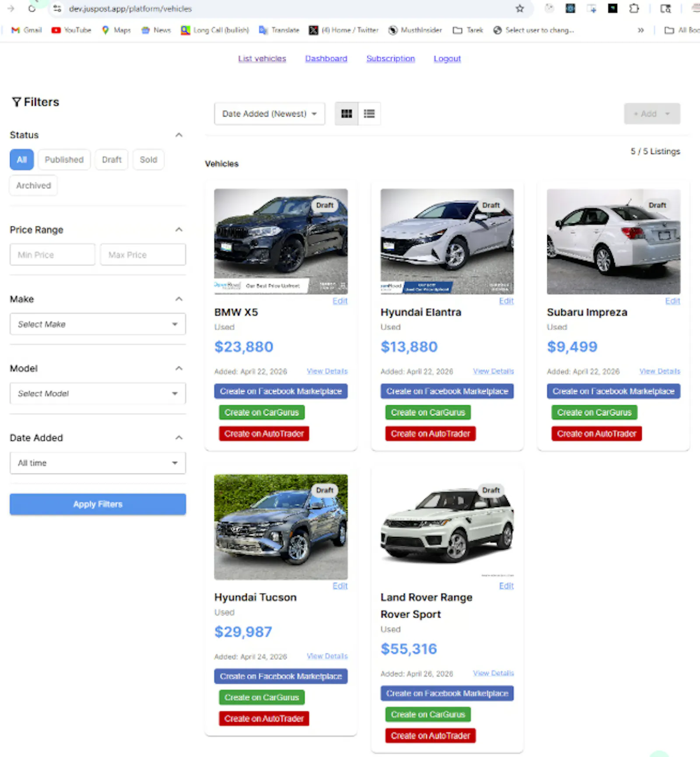This screenshot has height=757, width=700.
Task: View Details of Subaru Impreza
Action: tap(660, 371)
